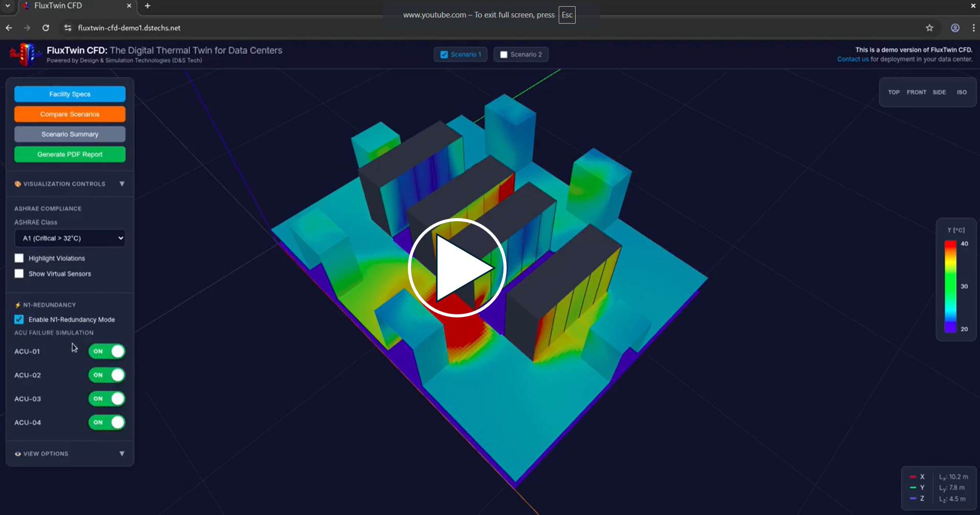Screen dimensions: 980x515
Task: Open a new browser tab with plus icon
Action: 147,6
